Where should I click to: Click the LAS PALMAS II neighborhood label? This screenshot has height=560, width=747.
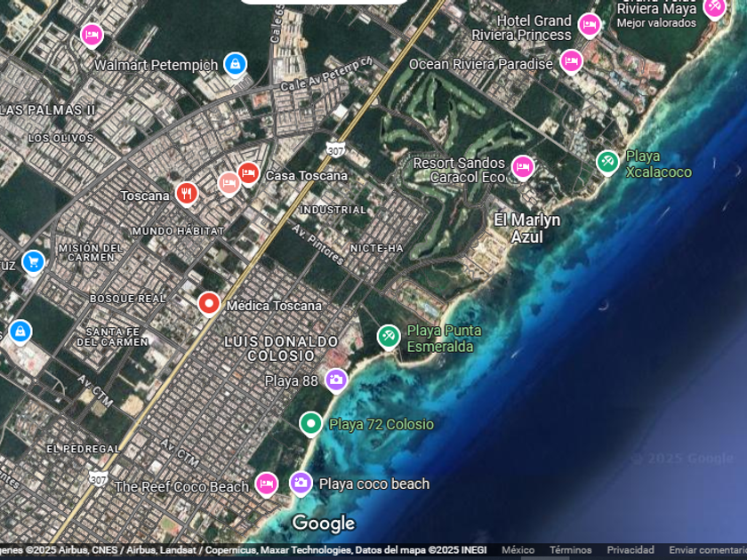(47, 110)
